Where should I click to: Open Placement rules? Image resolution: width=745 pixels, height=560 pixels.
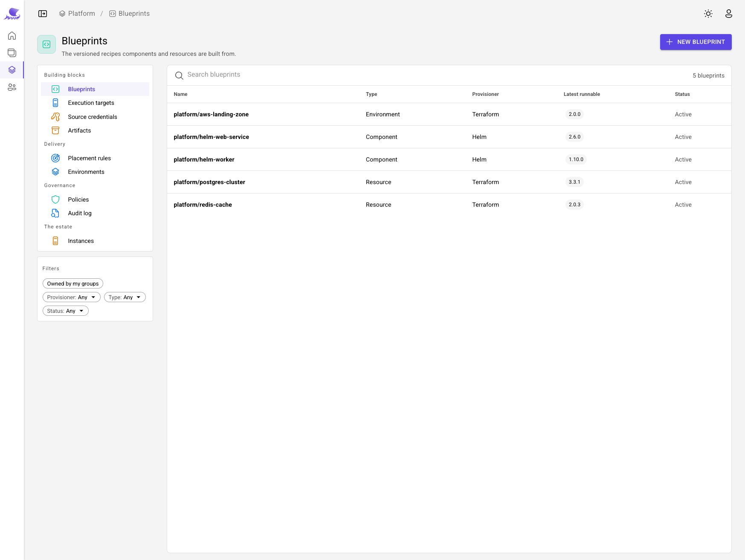tap(95, 158)
